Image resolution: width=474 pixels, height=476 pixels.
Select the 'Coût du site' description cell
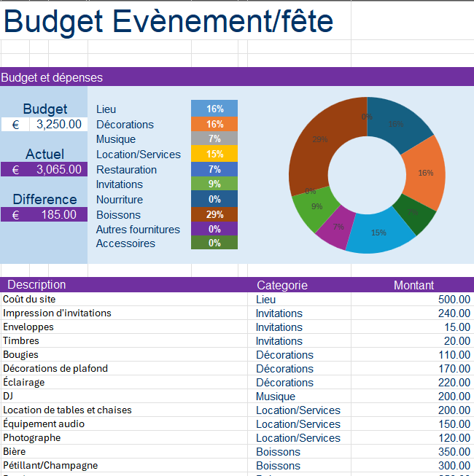click(124, 299)
